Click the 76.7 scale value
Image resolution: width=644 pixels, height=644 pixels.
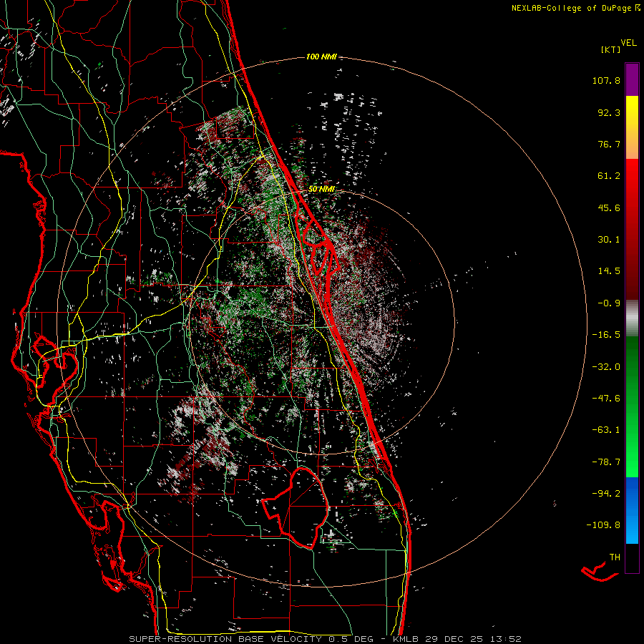[609, 144]
